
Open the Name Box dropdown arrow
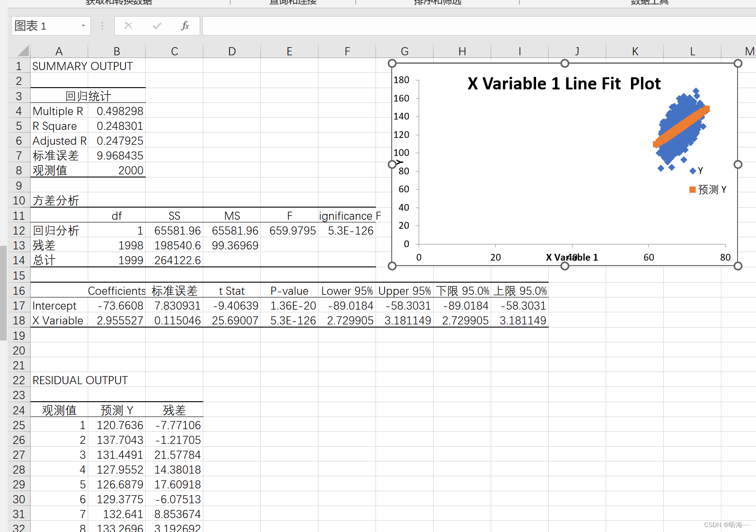[x=83, y=26]
